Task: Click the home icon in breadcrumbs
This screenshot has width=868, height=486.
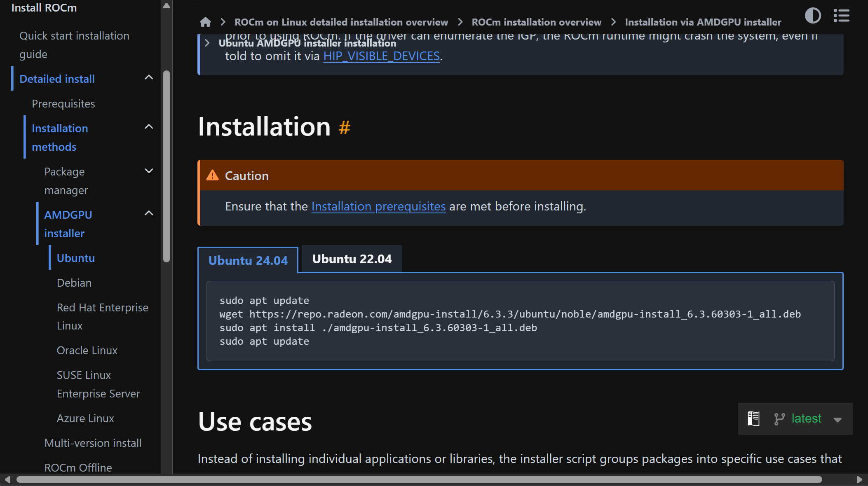Action: click(205, 22)
